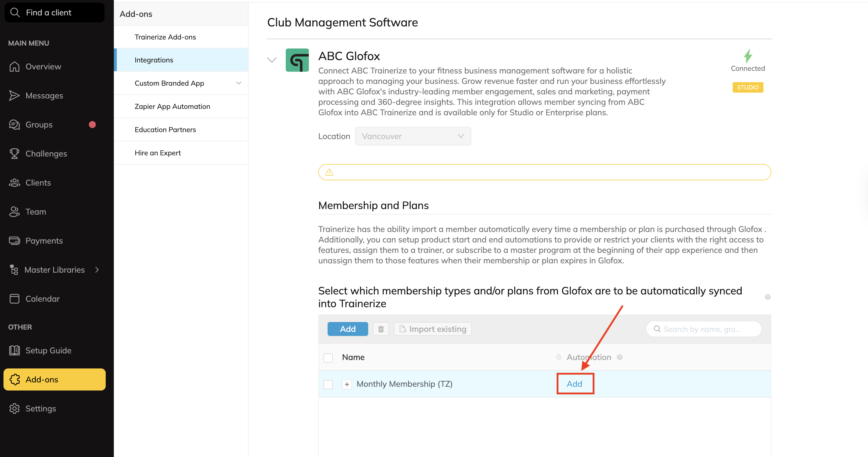
Task: Focus the Search by name, group field
Action: click(704, 329)
